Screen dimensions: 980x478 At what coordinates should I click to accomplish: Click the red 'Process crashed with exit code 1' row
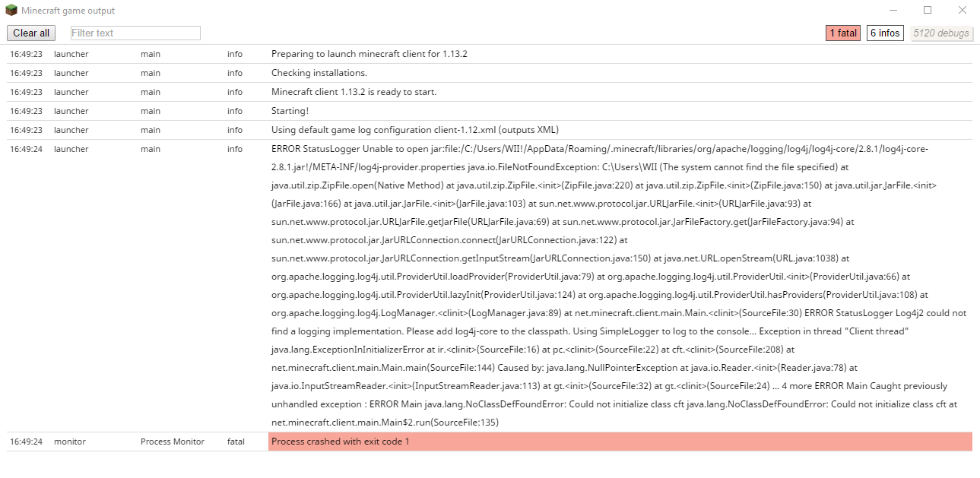click(x=620, y=442)
